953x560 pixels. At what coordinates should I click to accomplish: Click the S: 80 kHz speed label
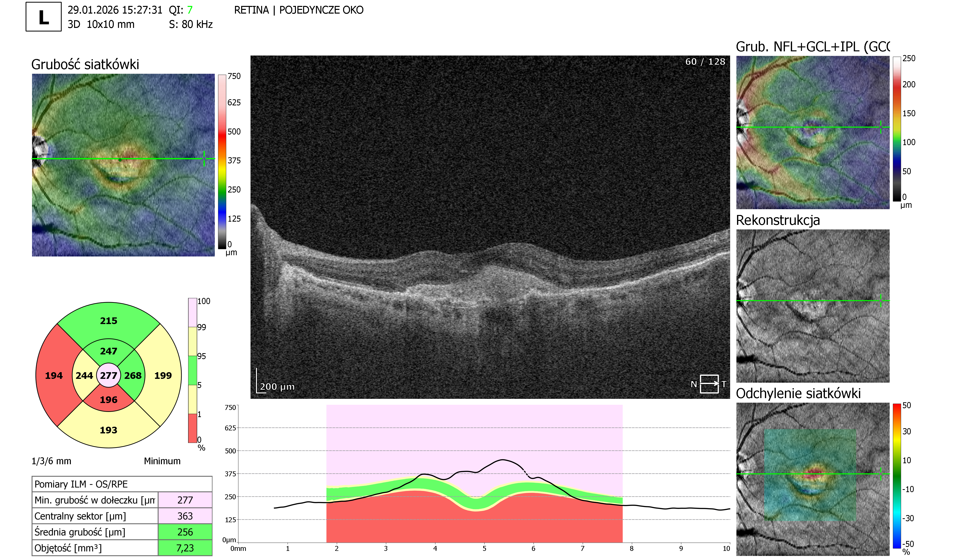(191, 24)
